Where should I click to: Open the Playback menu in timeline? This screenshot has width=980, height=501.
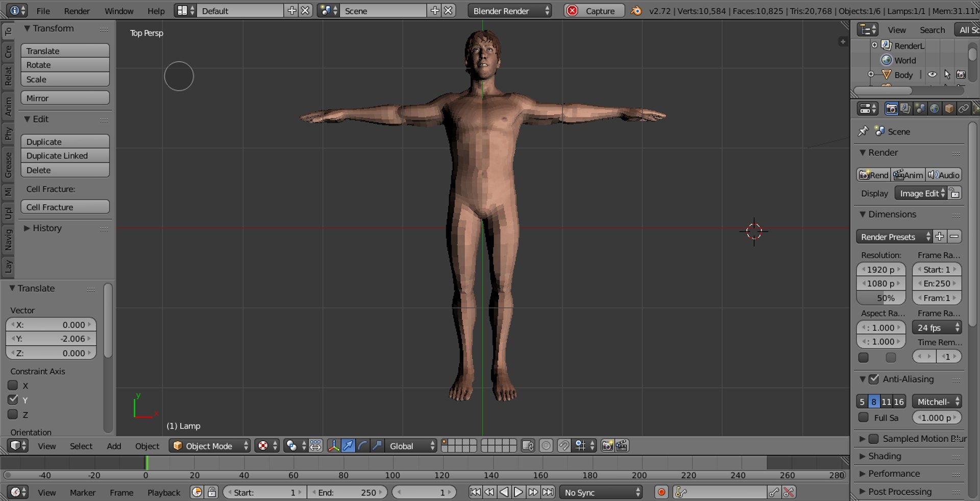(x=164, y=492)
